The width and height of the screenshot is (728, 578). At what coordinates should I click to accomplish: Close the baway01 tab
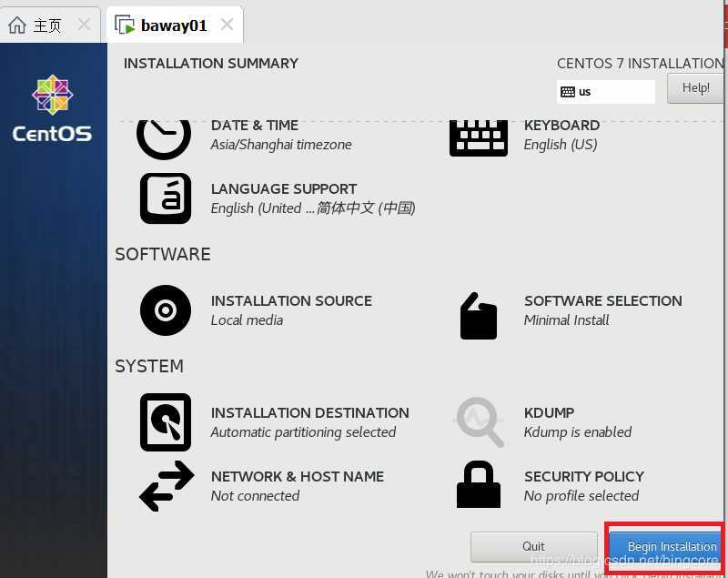227,25
